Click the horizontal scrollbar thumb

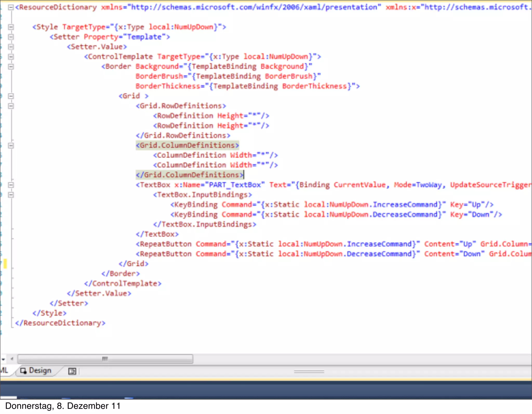(105, 359)
